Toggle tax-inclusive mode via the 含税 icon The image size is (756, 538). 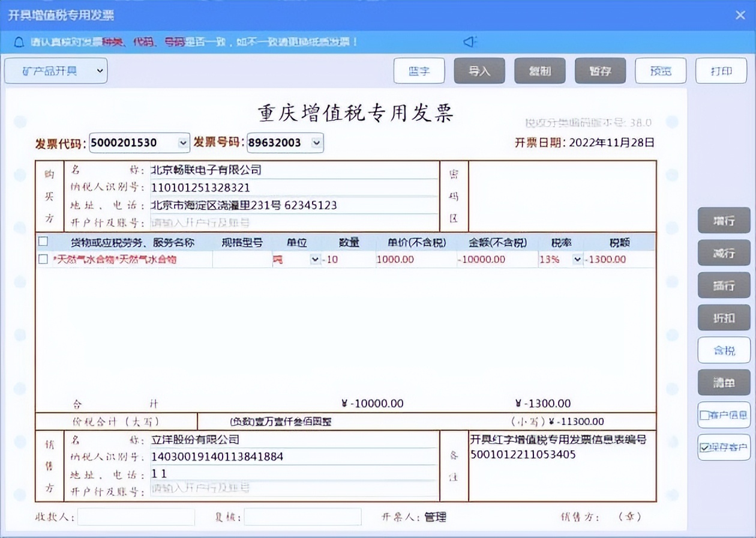pos(723,350)
